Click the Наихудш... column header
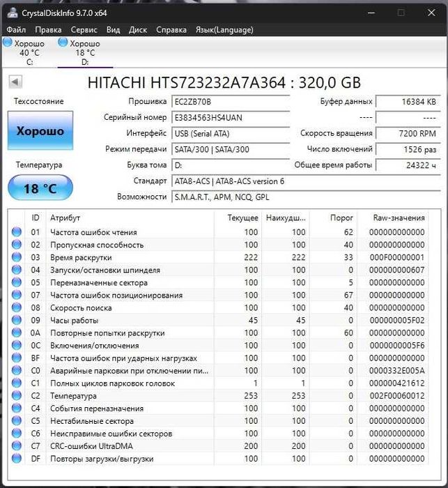Screen dimensions: 448x488 (286, 218)
